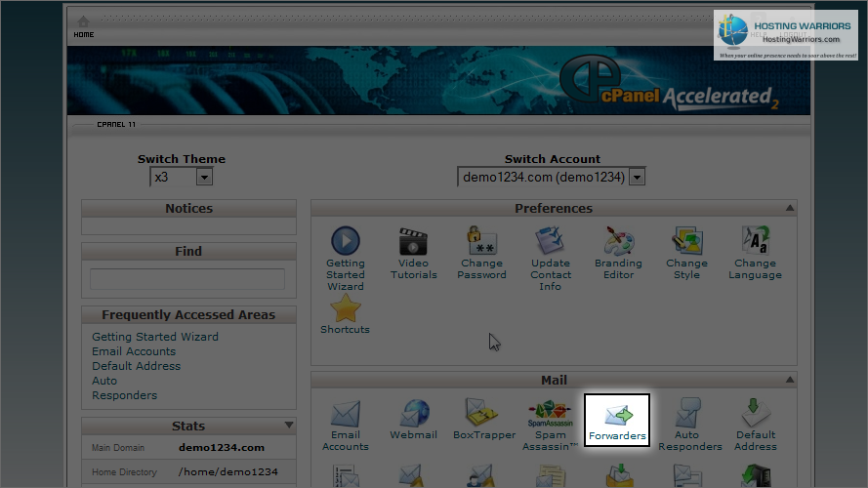Follow Auto Responders link in Frequently Accessed Areas

(125, 387)
